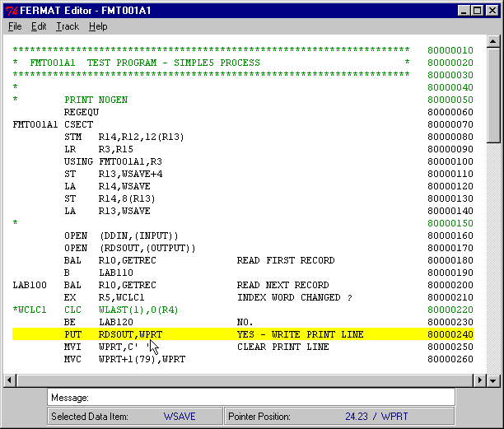Click the Message field

(251, 397)
